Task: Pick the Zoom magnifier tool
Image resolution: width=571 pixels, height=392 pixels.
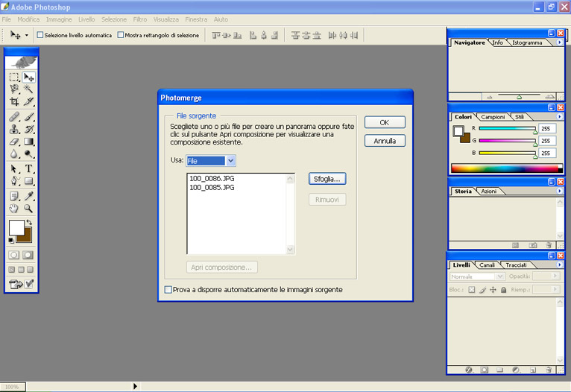Action: point(29,209)
